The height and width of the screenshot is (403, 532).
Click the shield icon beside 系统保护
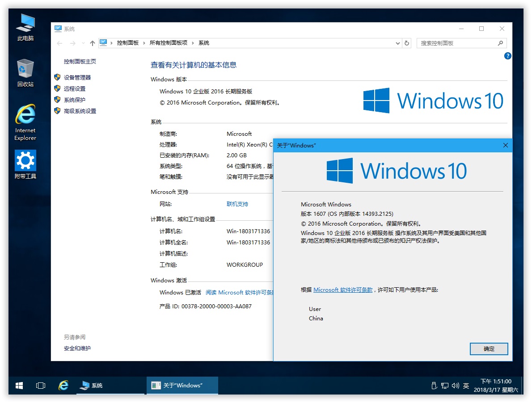click(57, 100)
